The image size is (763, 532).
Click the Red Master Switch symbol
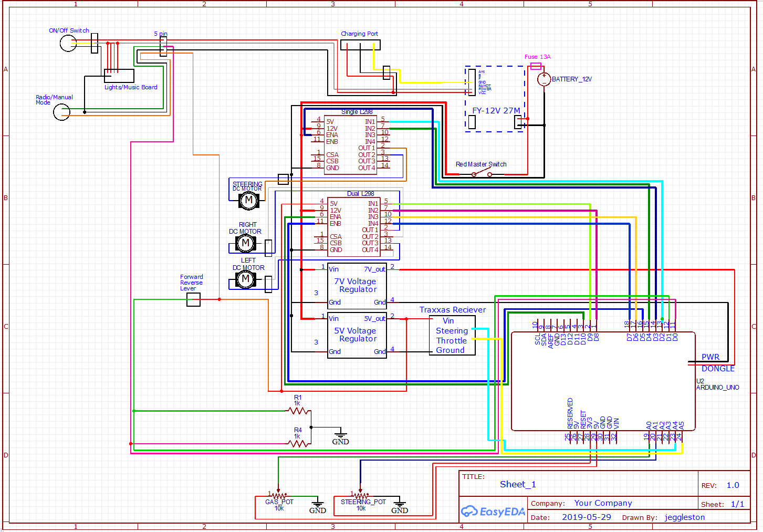pos(482,173)
